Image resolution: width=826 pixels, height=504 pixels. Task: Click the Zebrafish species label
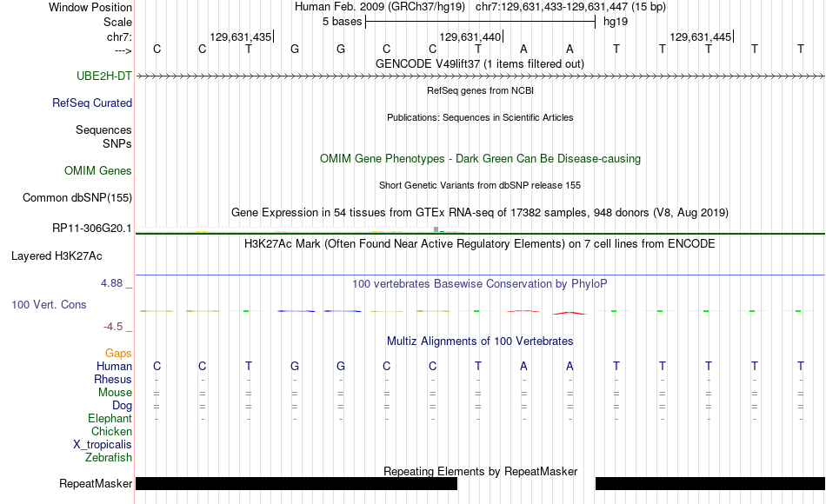pos(109,457)
